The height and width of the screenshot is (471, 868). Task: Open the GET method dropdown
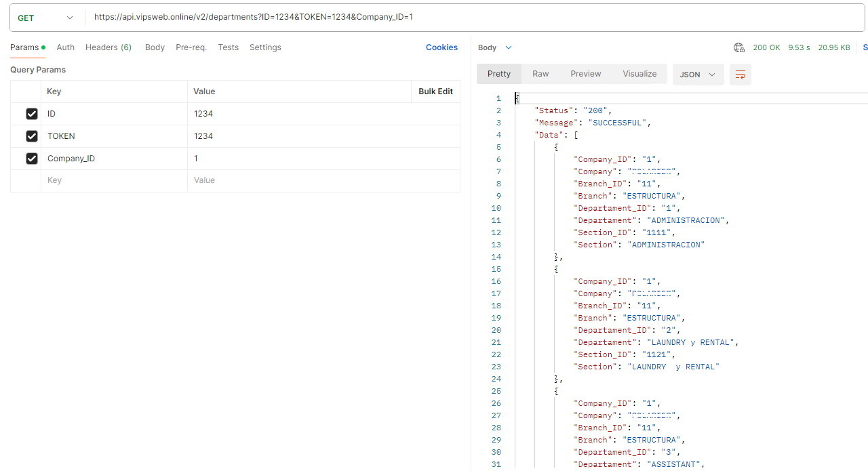(x=45, y=18)
